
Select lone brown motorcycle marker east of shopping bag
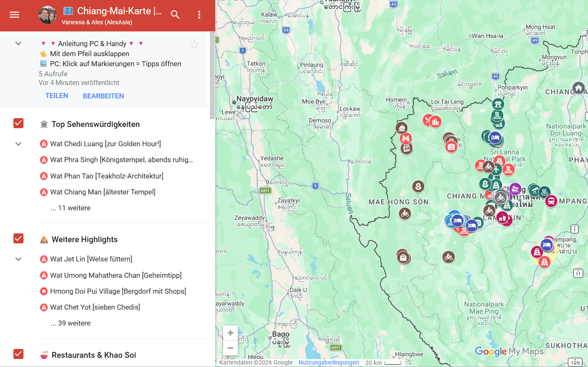tap(449, 257)
